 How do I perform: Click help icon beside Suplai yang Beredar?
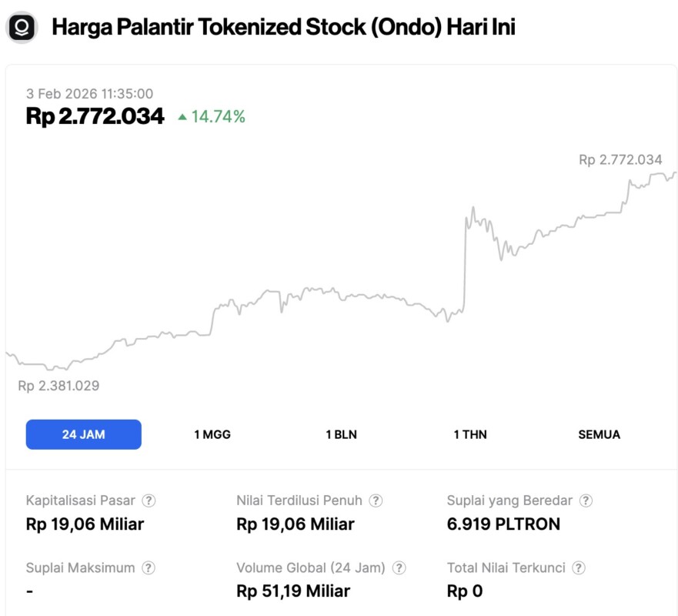coord(586,500)
